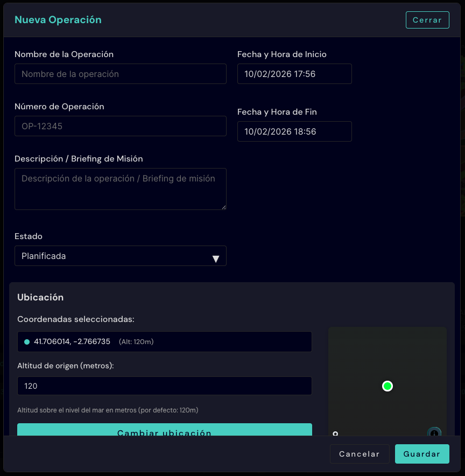The width and height of the screenshot is (465, 476).
Task: Focus the Nombre de la Operación field
Action: (120, 74)
